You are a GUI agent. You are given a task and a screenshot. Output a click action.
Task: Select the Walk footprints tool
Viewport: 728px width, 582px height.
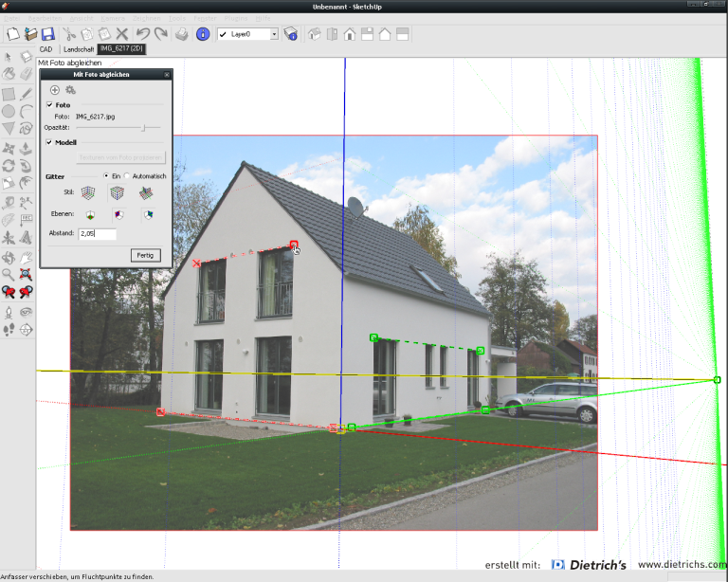point(9,330)
